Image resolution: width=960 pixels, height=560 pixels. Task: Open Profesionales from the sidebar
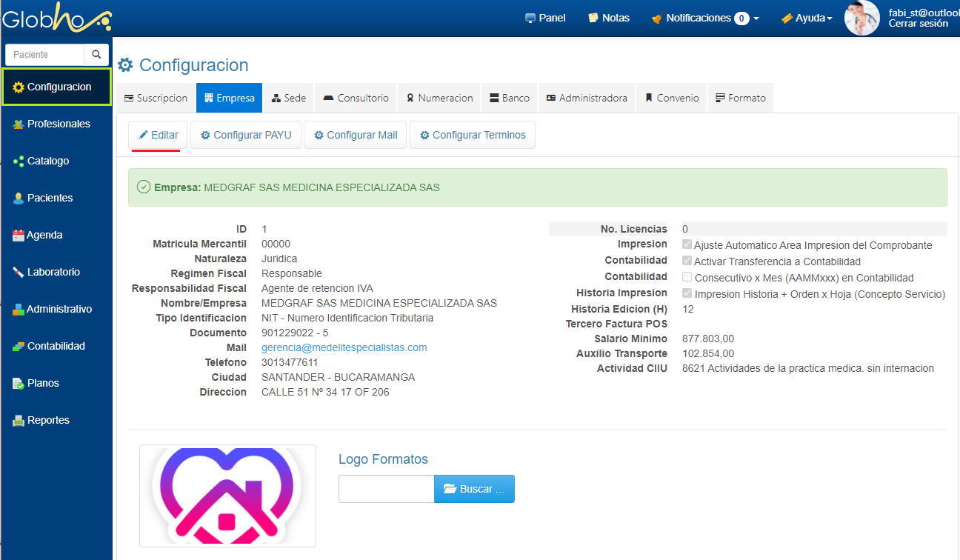[58, 124]
